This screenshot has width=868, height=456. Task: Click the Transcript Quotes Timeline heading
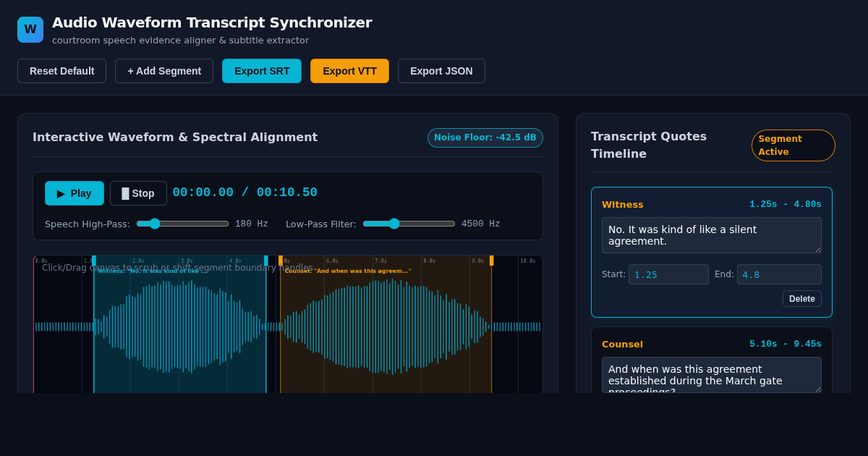(x=649, y=145)
